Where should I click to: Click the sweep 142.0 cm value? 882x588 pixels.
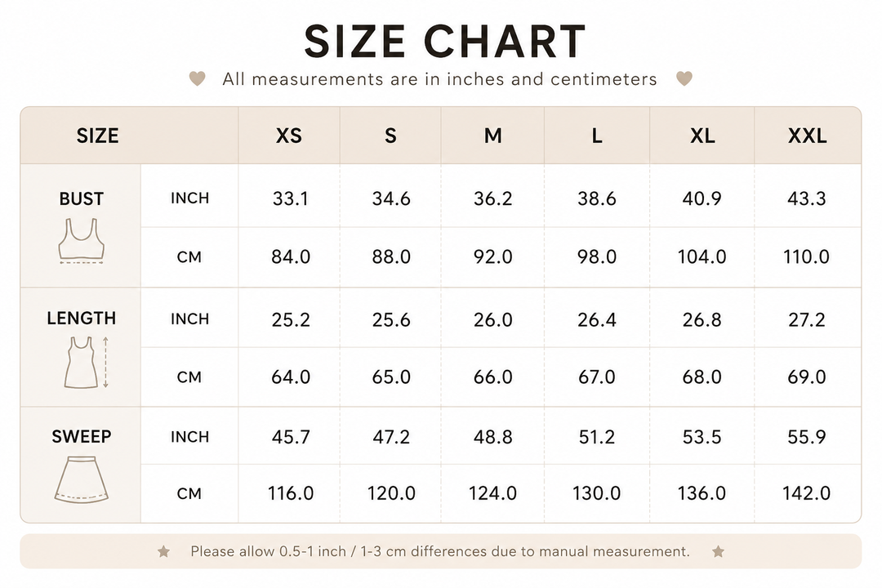pos(806,493)
